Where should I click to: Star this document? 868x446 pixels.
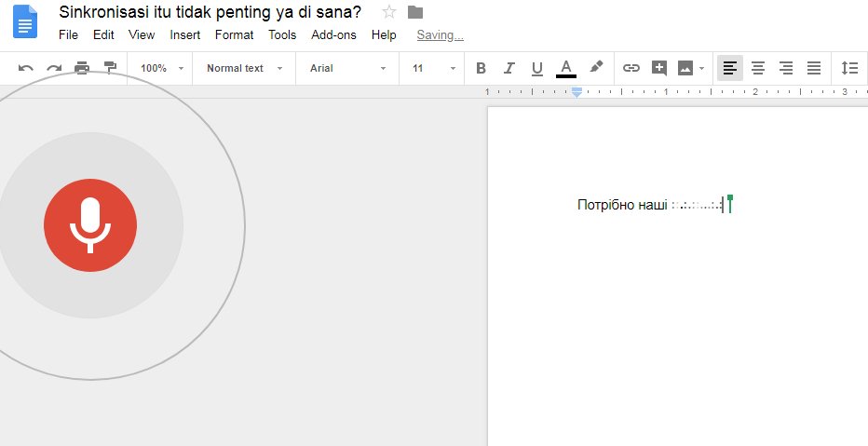pyautogui.click(x=389, y=11)
